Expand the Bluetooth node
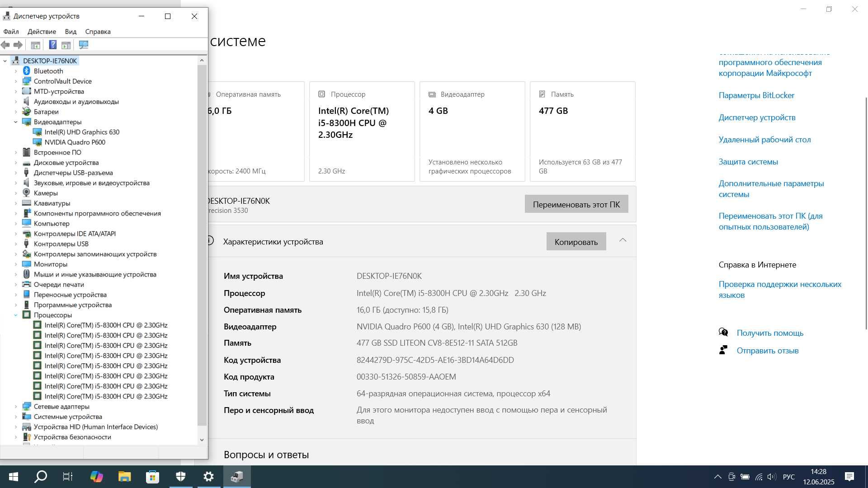868x488 pixels. [x=16, y=71]
